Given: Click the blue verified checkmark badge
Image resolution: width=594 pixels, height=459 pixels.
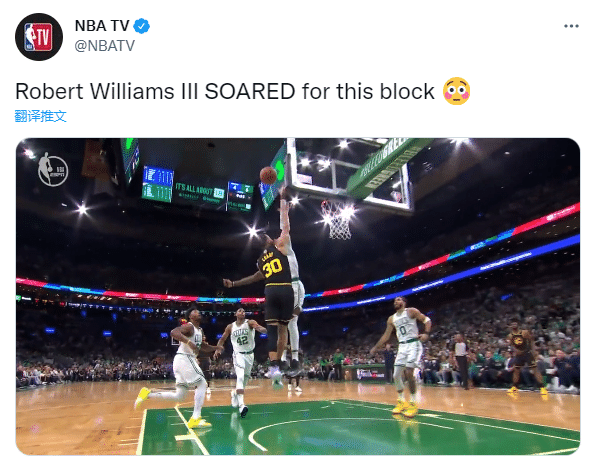Looking at the screenshot, I should [142, 26].
